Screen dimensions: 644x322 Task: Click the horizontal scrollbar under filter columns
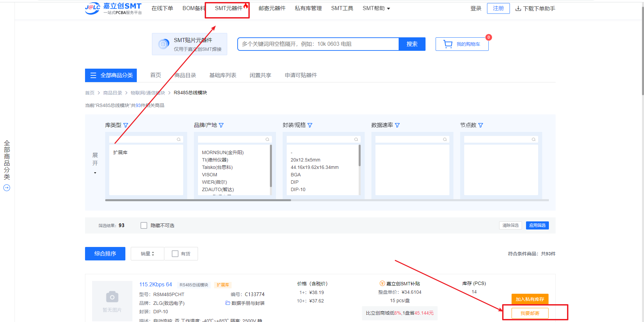198,200
